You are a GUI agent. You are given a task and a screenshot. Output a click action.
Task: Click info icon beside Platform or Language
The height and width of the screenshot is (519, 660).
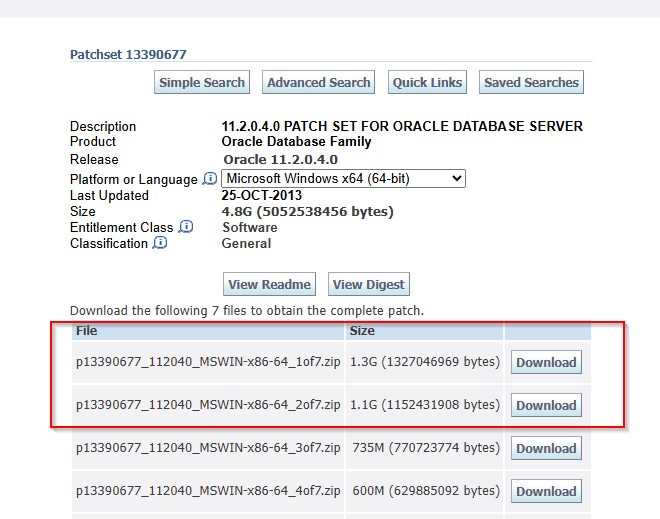point(210,179)
